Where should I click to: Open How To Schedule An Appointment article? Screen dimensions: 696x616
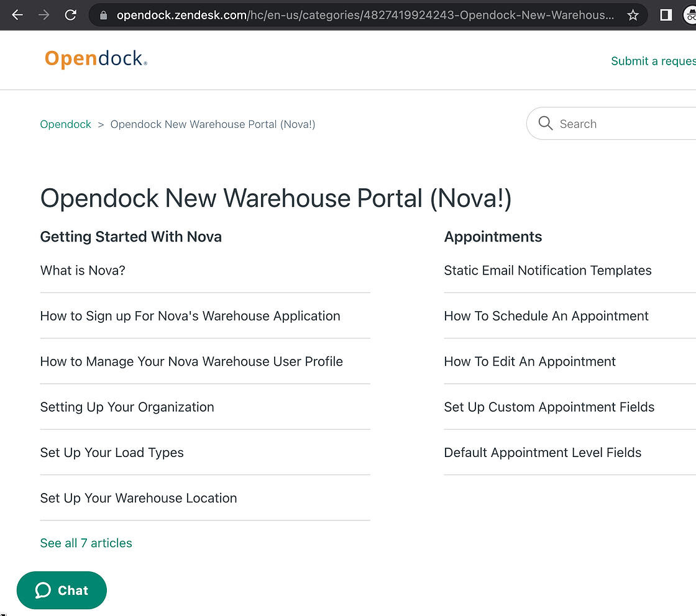point(546,316)
